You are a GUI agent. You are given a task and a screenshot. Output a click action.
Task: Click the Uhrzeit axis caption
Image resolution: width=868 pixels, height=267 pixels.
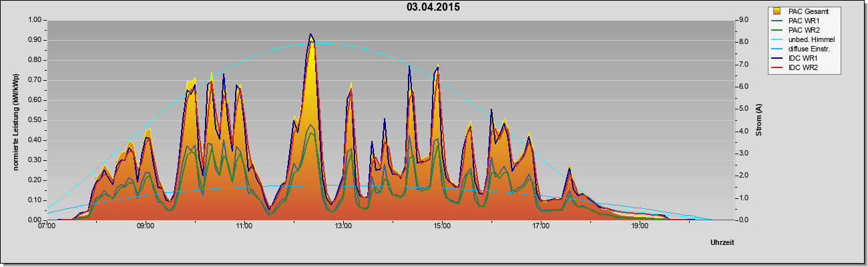point(722,243)
